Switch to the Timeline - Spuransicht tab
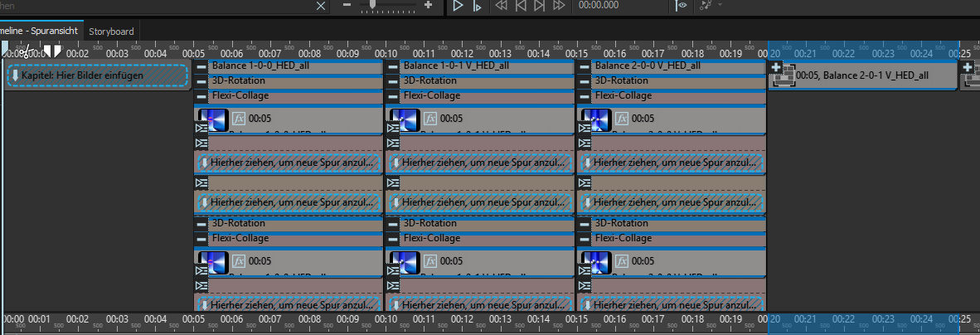This screenshot has width=980, height=335. [41, 31]
